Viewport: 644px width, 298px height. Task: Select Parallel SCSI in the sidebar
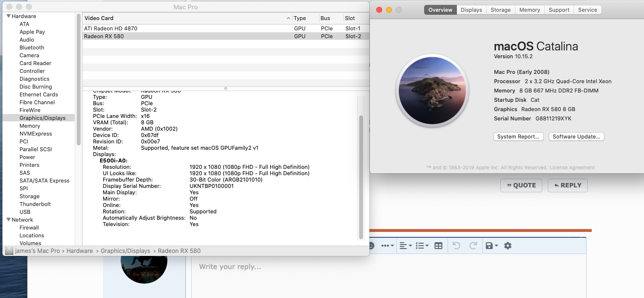pos(36,149)
